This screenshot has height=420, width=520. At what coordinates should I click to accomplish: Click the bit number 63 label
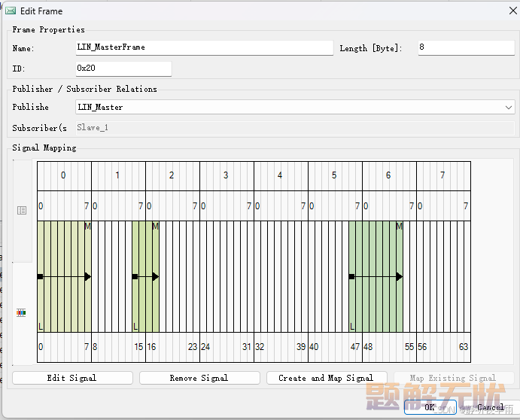click(464, 347)
